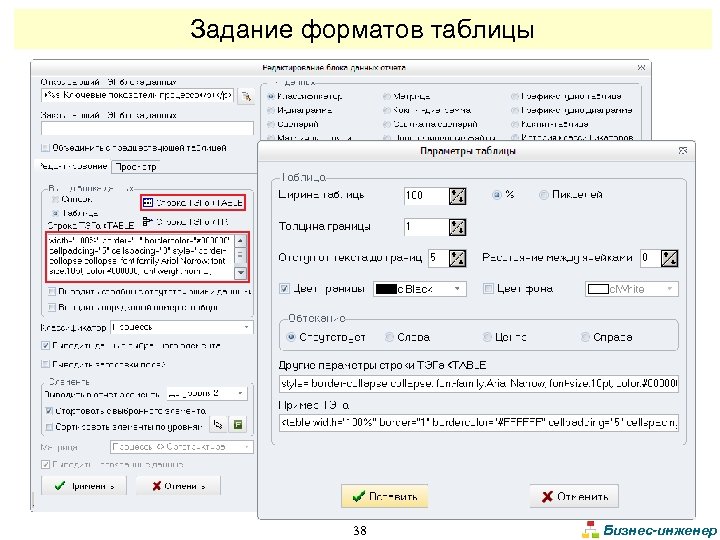720x540 pixels.
Task: Click the Расстояние между ячейками value field
Action: click(650, 259)
